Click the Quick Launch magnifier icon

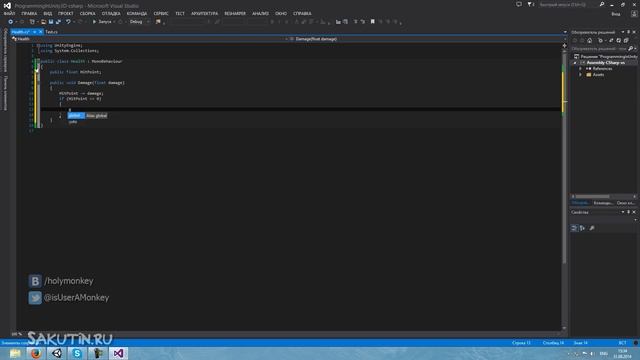[602, 4]
